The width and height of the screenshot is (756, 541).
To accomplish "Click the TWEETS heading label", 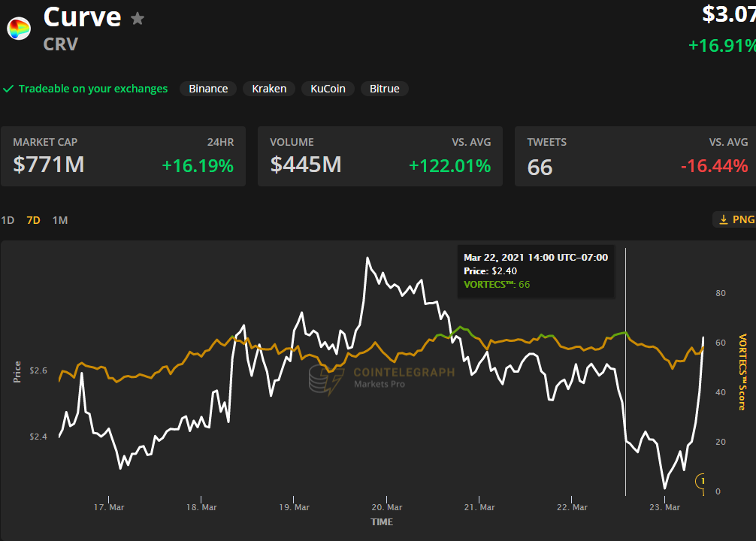I will coord(547,142).
